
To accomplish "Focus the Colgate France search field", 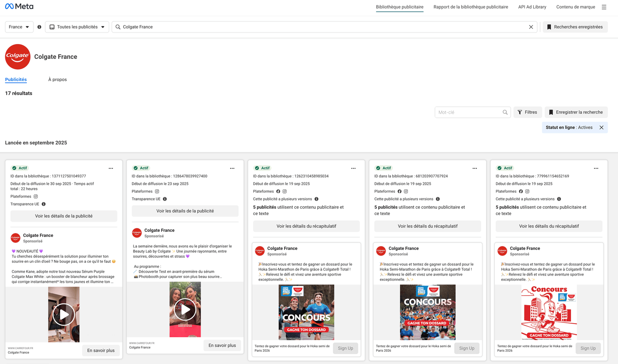I will (324, 27).
